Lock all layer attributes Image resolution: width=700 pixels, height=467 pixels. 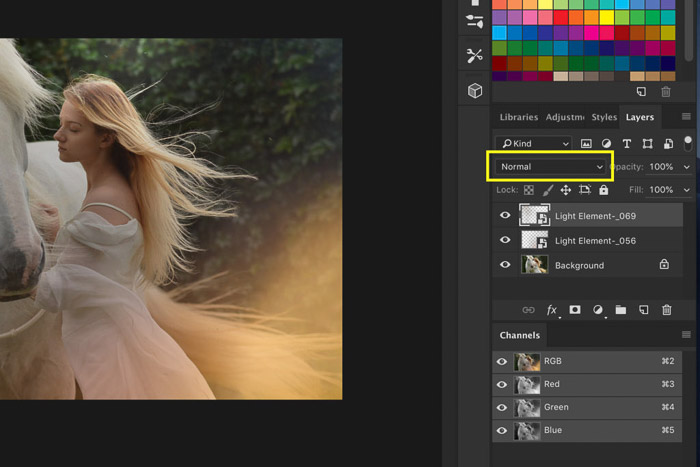(x=604, y=190)
